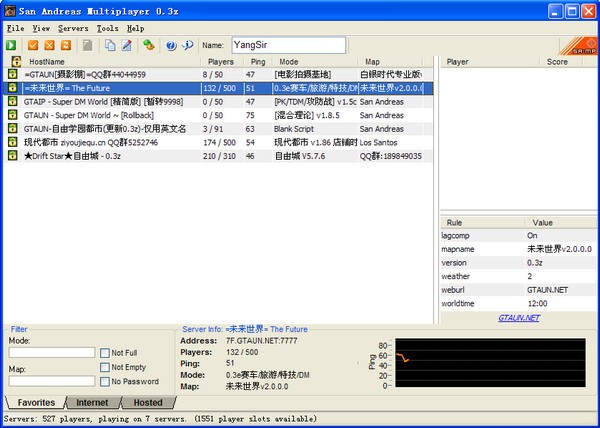600x428 pixels.
Task: Sort by Ping column header
Action: [258, 62]
